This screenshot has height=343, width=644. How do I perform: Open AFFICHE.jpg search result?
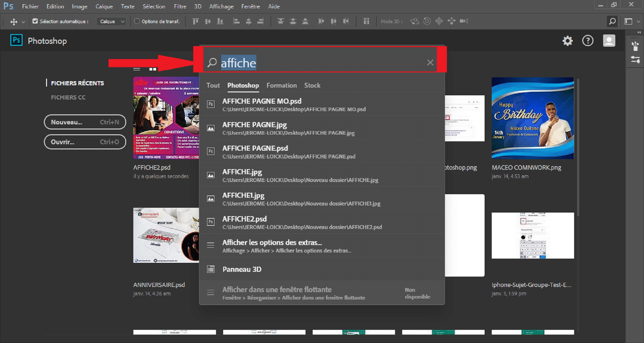click(x=322, y=175)
